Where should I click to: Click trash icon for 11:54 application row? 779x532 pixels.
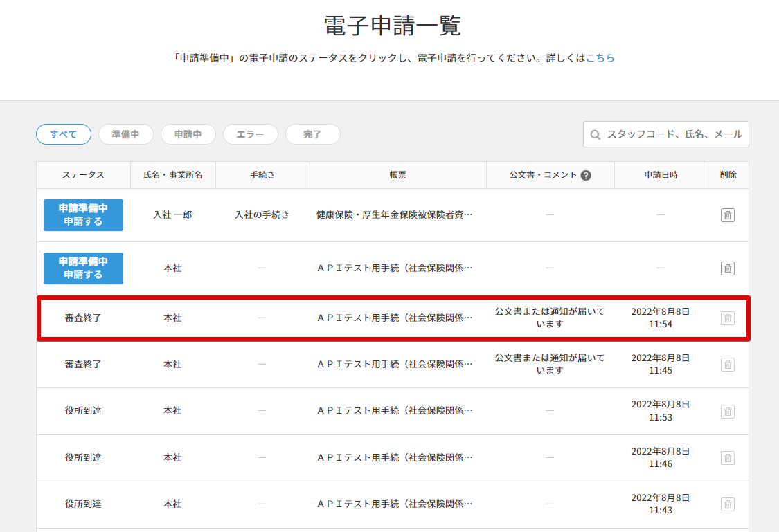coord(727,318)
